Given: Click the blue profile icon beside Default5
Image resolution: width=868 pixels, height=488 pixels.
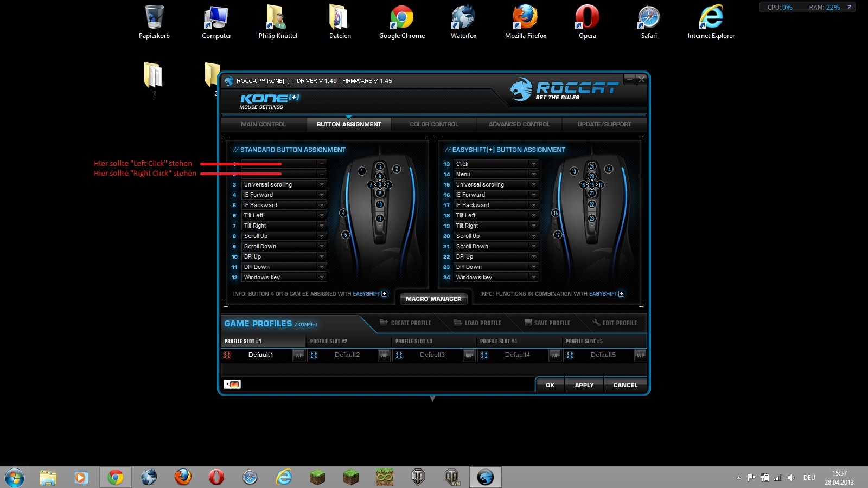Looking at the screenshot, I should click(x=570, y=355).
